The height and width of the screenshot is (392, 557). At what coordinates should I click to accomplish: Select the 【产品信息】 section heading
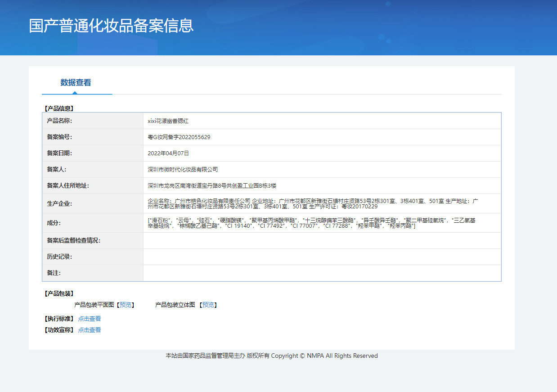tap(59, 108)
